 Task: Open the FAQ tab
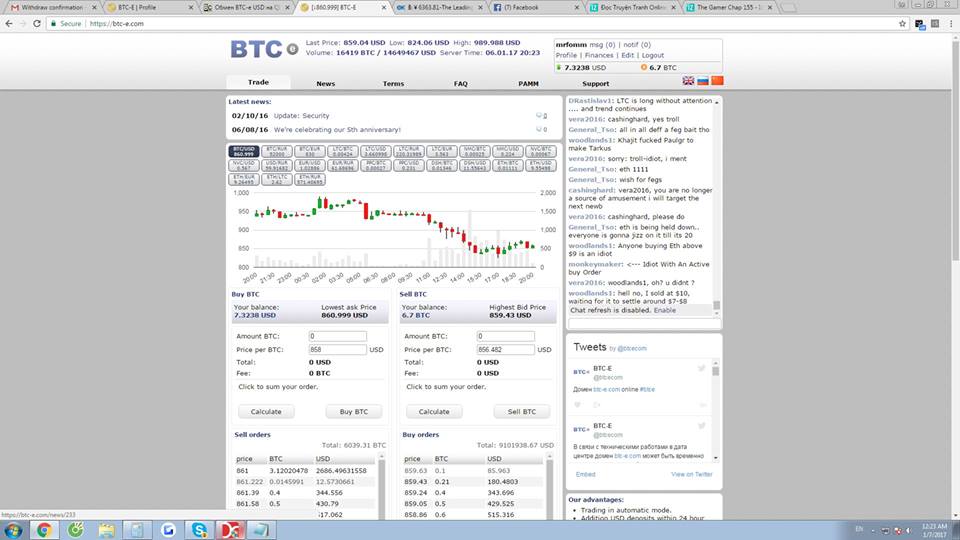pyautogui.click(x=460, y=83)
